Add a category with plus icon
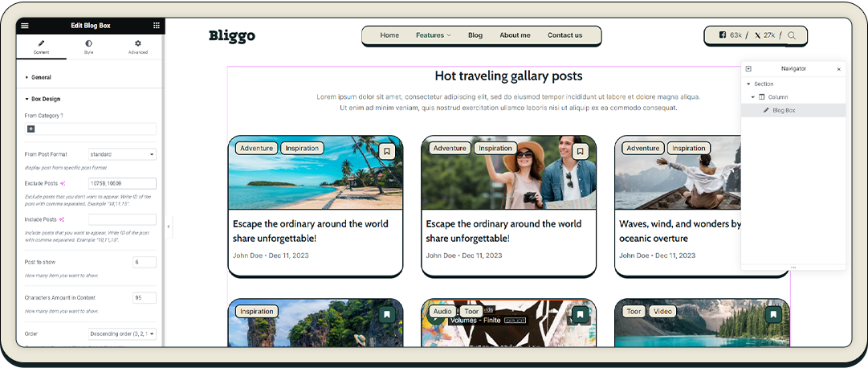Screen dimensions: 868x368 click(31, 129)
